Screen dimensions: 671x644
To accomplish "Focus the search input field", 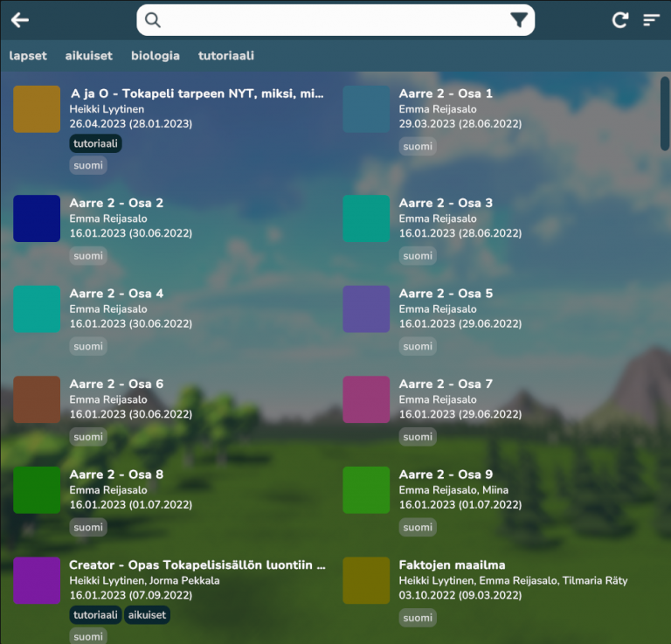I will (335, 20).
